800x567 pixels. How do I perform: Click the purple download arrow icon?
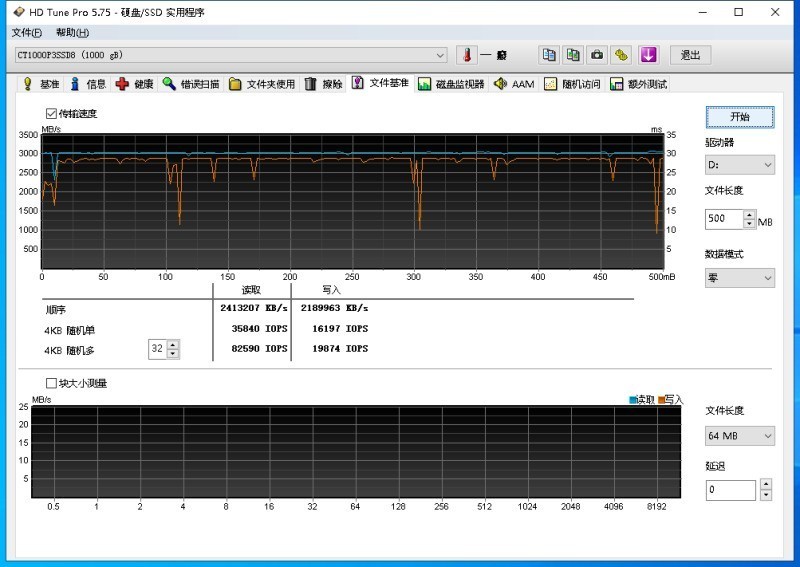(648, 55)
